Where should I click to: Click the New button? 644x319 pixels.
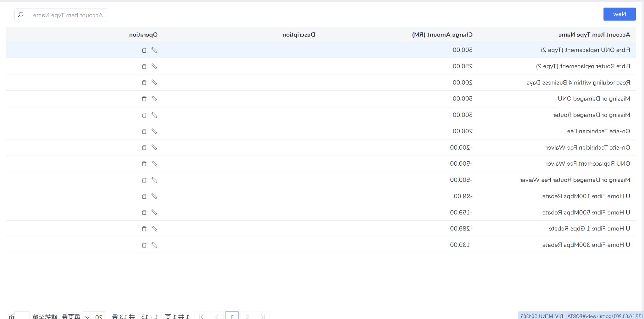(619, 14)
